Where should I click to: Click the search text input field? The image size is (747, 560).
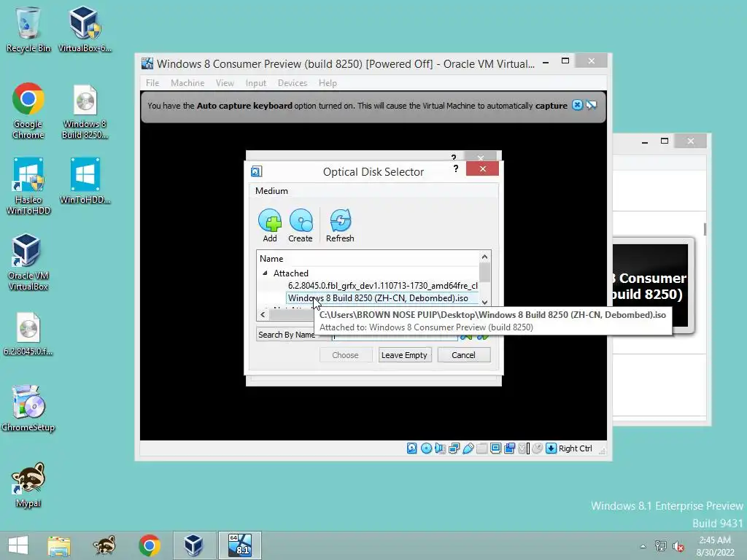coord(395,335)
